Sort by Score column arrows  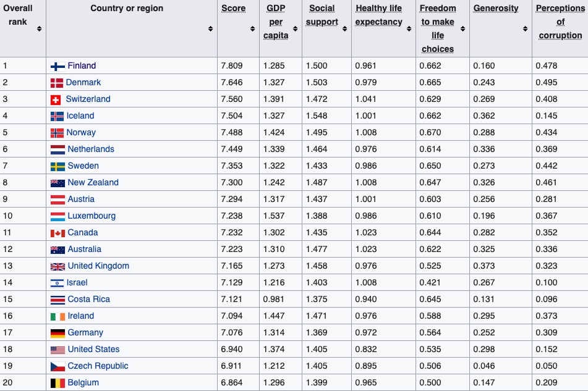(252, 29)
